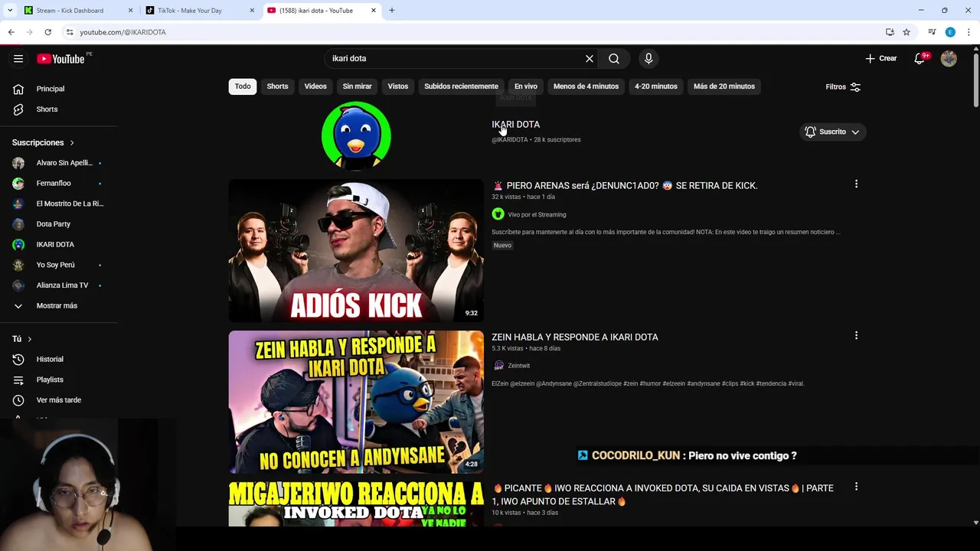Select the 4-20 minutos filter chip
The width and height of the screenshot is (980, 551).
(656, 86)
